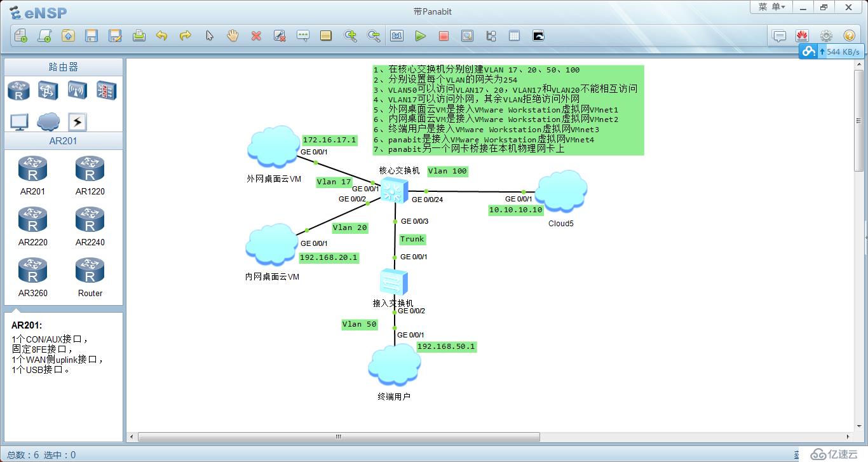868x462 pixels.
Task: Create a new topology with toolbar icon
Action: point(20,36)
